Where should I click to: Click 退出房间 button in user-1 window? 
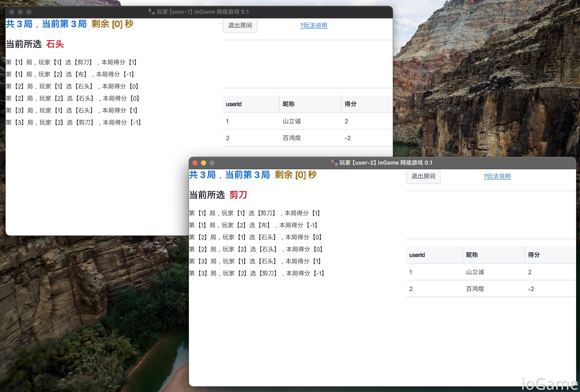coord(240,25)
